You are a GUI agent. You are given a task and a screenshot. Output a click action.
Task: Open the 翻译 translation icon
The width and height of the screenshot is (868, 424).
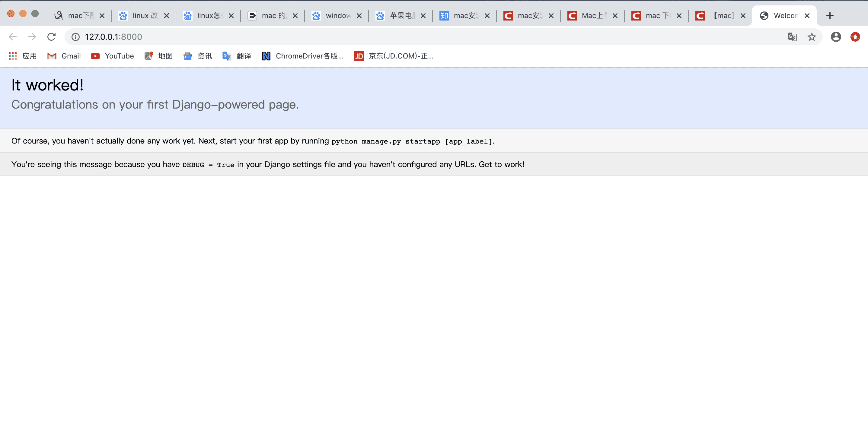(226, 55)
